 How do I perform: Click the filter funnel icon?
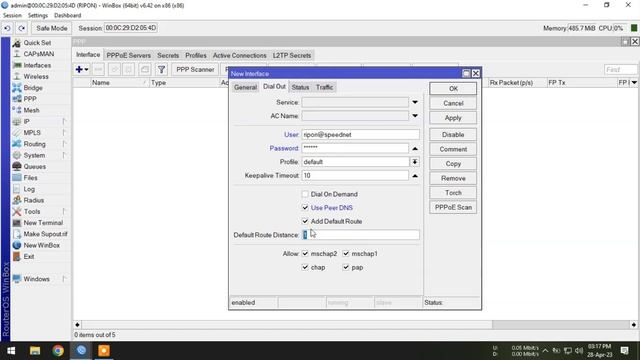162,70
